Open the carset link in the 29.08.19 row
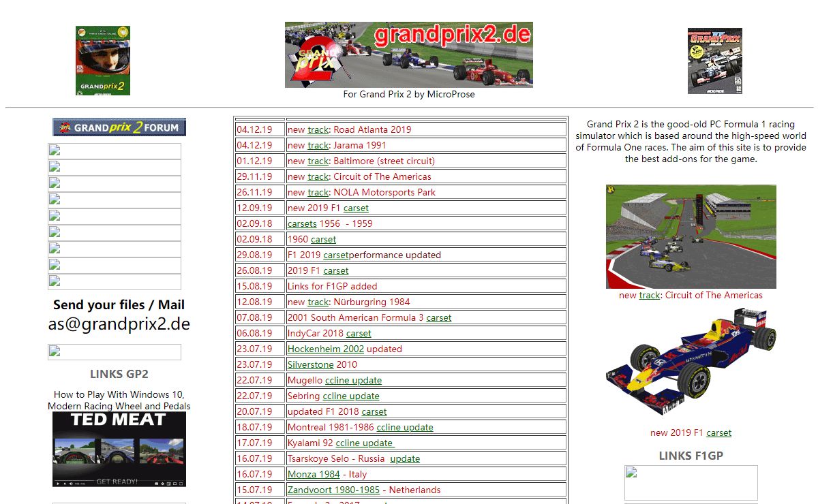The height and width of the screenshot is (504, 818). point(336,255)
